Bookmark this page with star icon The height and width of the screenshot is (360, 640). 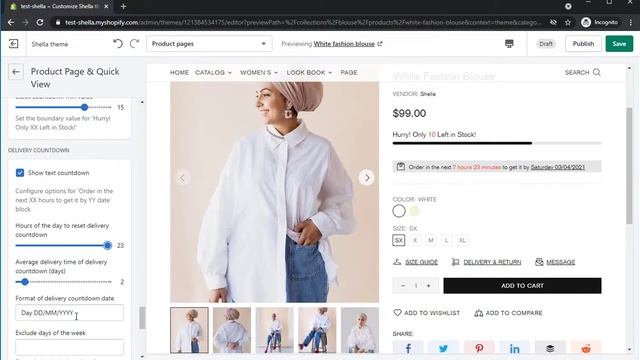point(568,22)
